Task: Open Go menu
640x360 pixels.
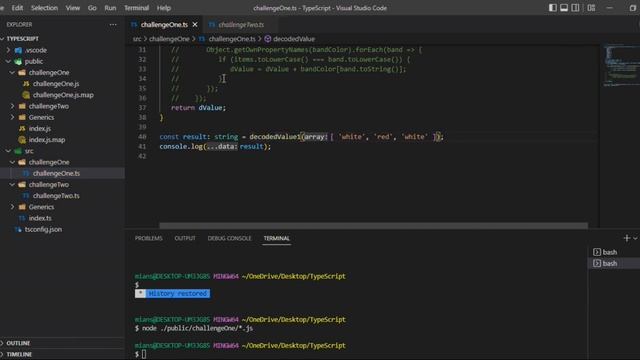Action: click(92, 8)
